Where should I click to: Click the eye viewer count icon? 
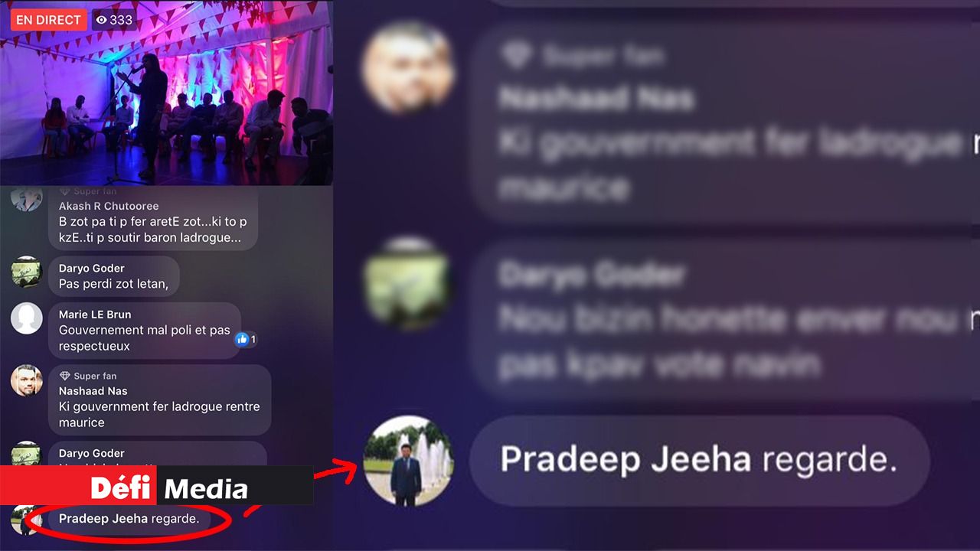click(x=102, y=20)
